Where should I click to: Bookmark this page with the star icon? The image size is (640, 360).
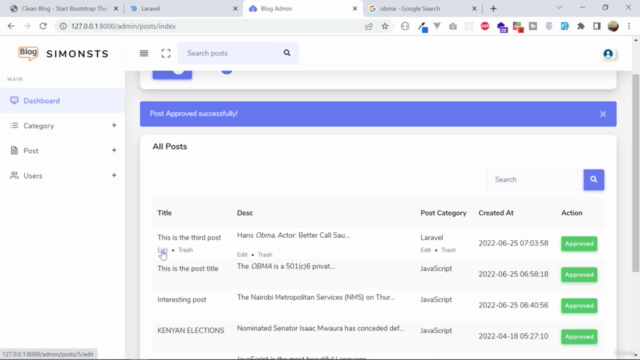pos(385,26)
